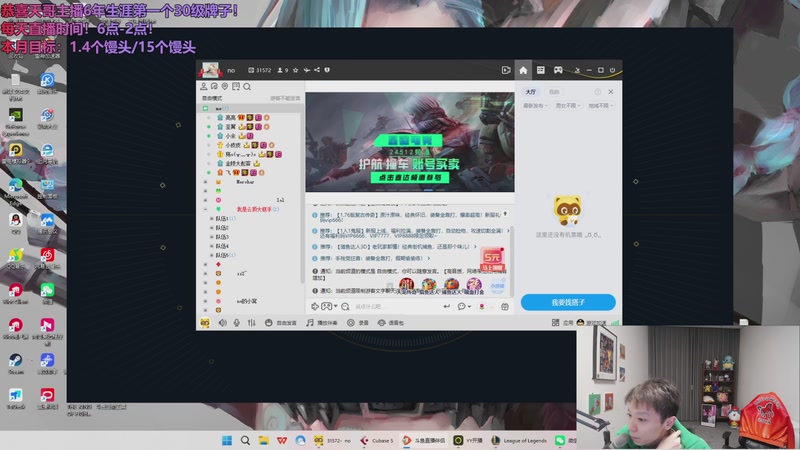This screenshot has height=450, width=800.
Task: Open 男女不限 gender filter dropdown
Action: tap(568, 106)
